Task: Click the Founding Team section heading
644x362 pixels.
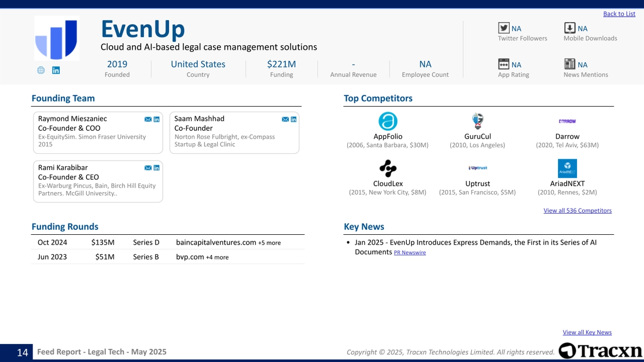Action: (63, 98)
